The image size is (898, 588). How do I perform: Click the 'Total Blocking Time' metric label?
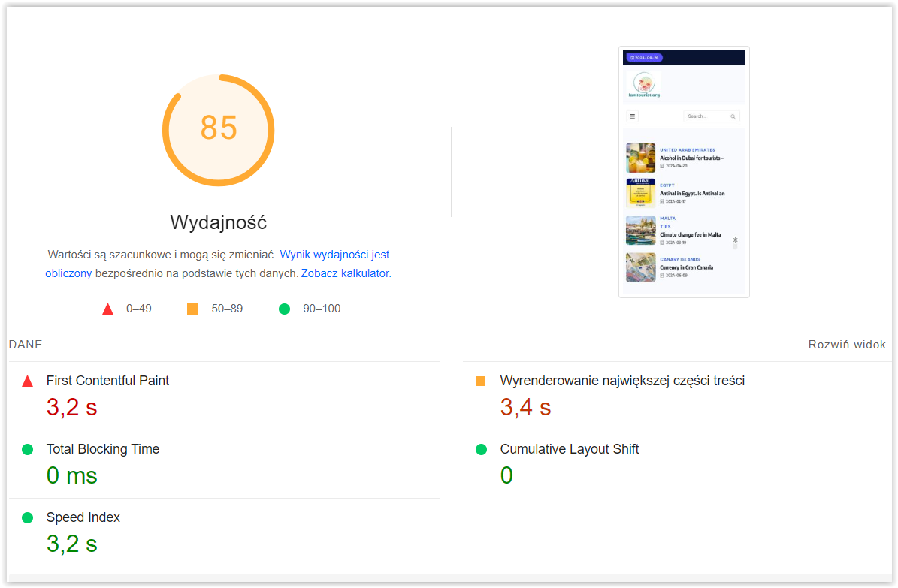coord(102,449)
